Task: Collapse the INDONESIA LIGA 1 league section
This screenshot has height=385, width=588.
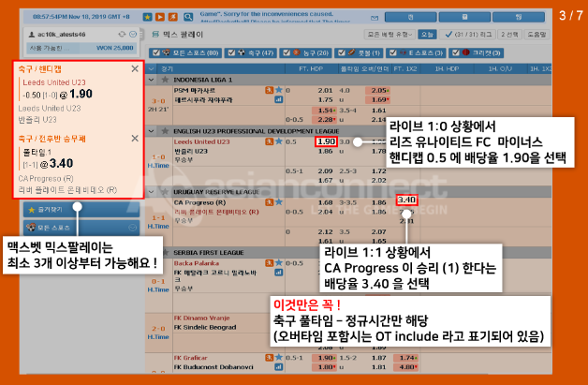Action: point(152,80)
